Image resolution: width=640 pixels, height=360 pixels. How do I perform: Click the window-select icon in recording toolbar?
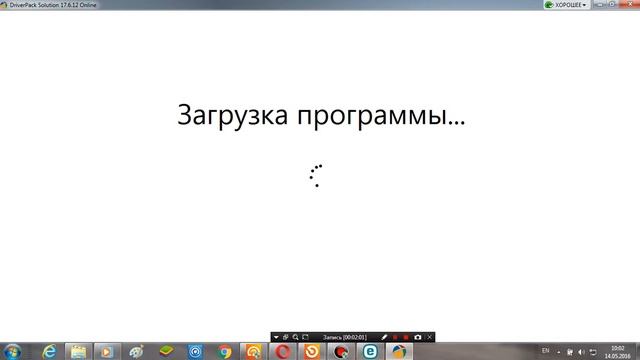(x=286, y=337)
